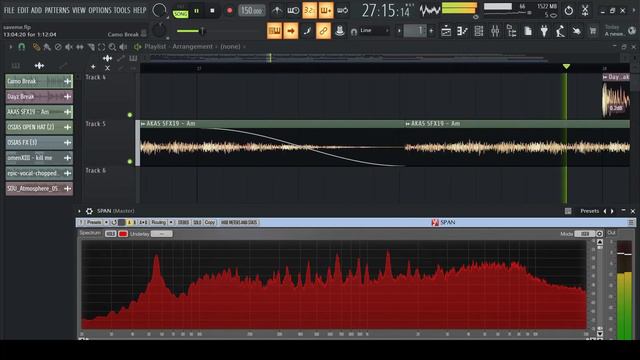Image resolution: width=640 pixels, height=360 pixels.
Task: Select the Playlist playback speaker tool
Action: tap(123, 47)
